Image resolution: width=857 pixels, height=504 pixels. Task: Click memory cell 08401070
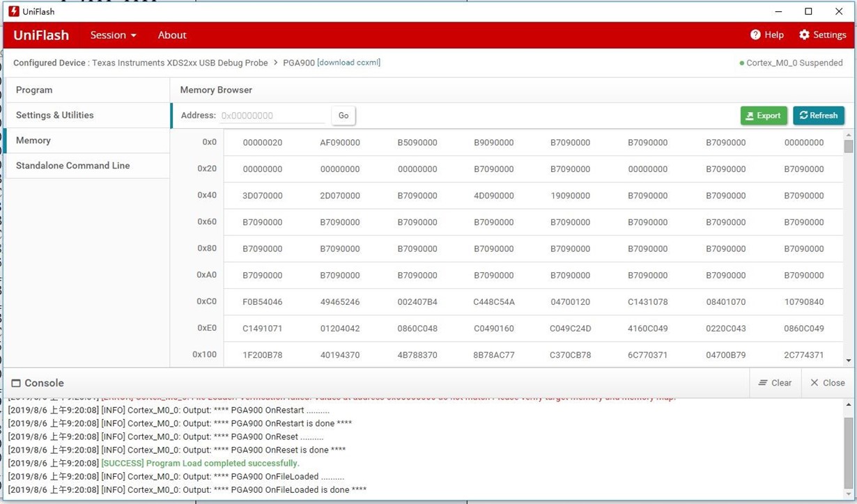coord(725,302)
